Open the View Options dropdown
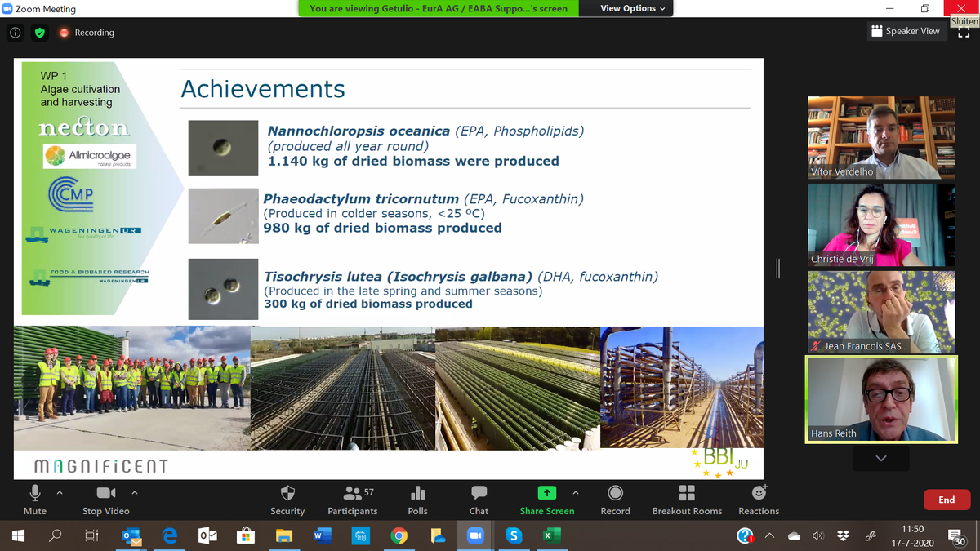 click(x=632, y=8)
